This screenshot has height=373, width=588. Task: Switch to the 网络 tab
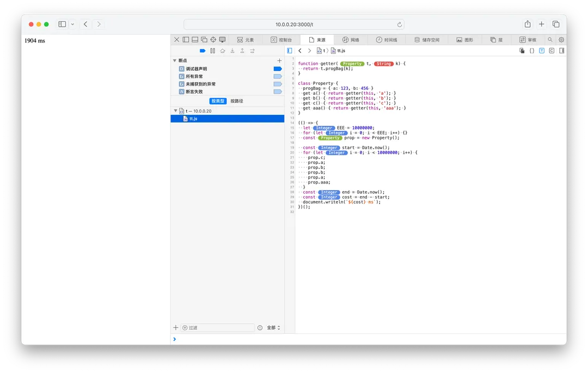tap(351, 40)
